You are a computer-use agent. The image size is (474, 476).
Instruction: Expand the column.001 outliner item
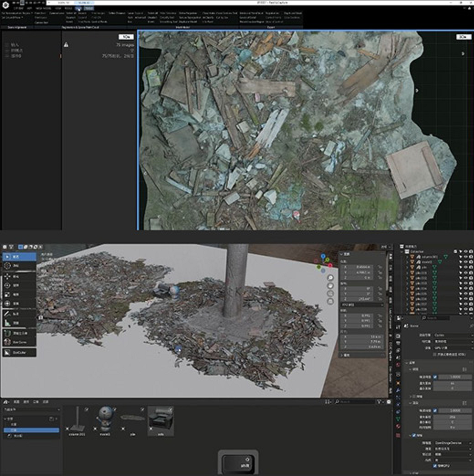click(407, 257)
